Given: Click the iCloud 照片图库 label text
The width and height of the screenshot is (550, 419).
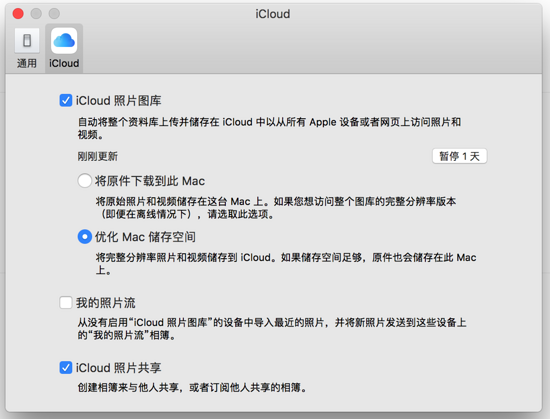Looking at the screenshot, I should [119, 101].
